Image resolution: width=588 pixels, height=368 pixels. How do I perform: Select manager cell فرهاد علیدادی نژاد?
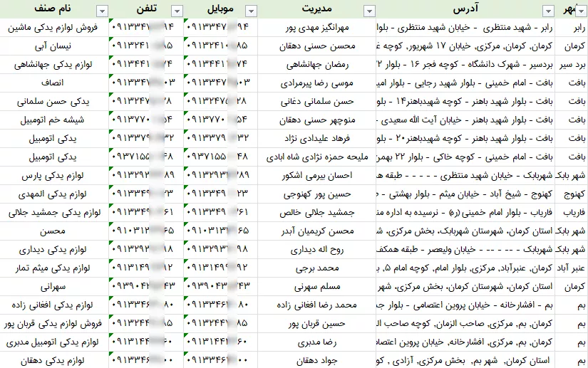tap(317, 139)
